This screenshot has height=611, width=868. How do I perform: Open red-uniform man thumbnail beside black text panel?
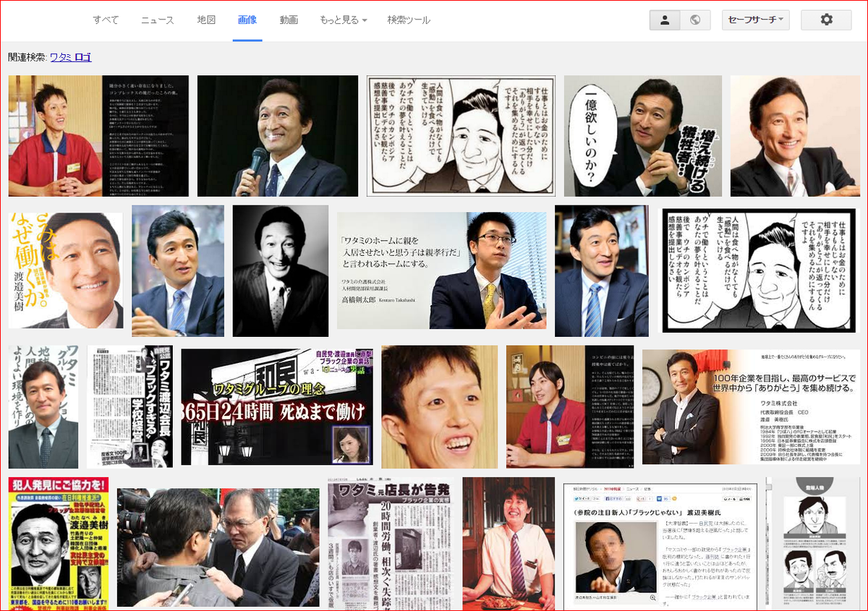98,136
